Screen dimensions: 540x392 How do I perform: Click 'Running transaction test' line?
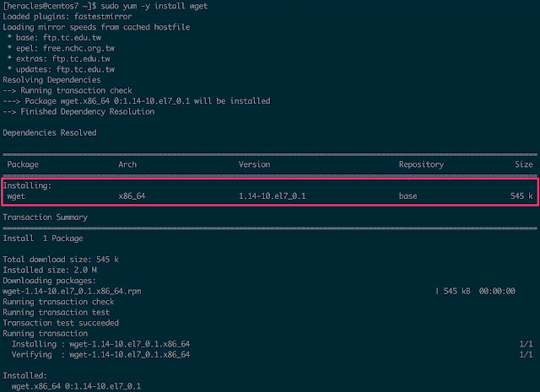57,313
